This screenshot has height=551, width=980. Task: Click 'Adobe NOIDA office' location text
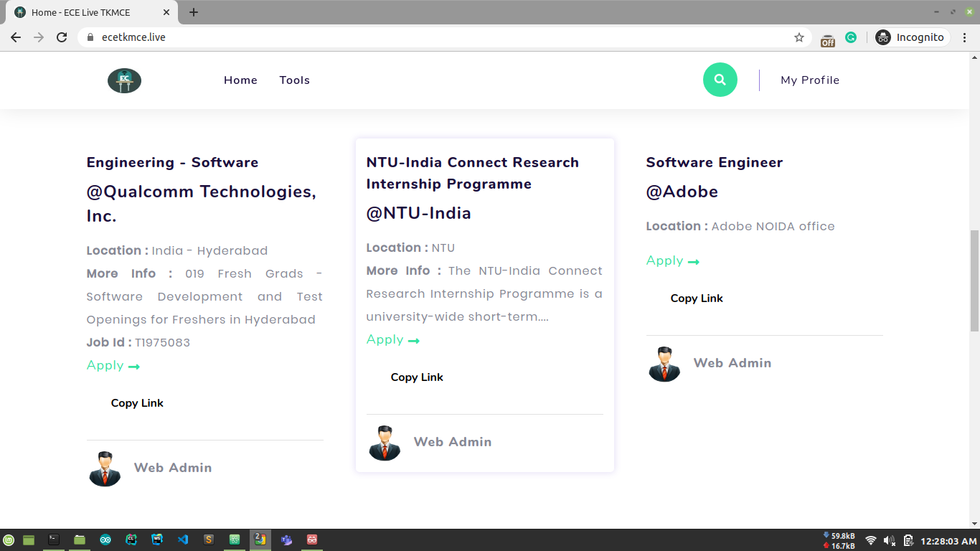773,227
